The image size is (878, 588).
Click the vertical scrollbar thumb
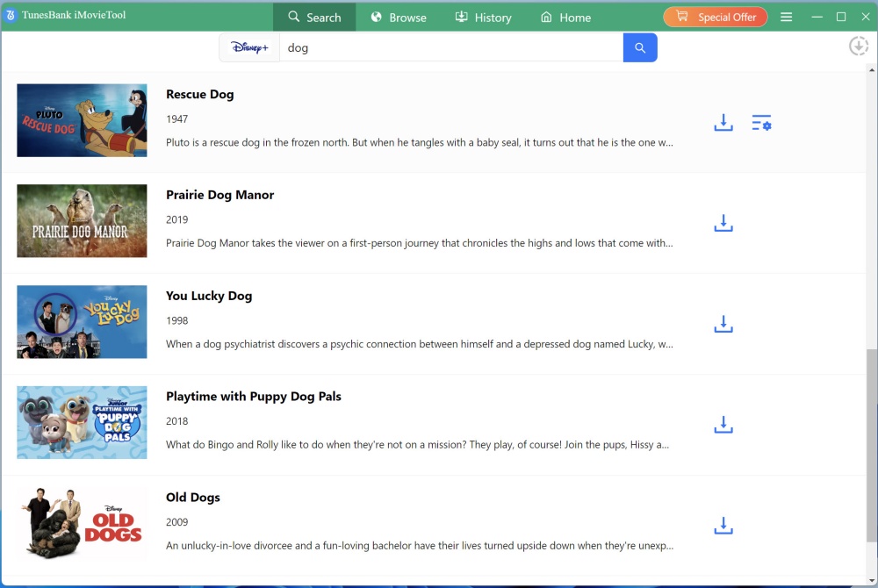tap(871, 443)
